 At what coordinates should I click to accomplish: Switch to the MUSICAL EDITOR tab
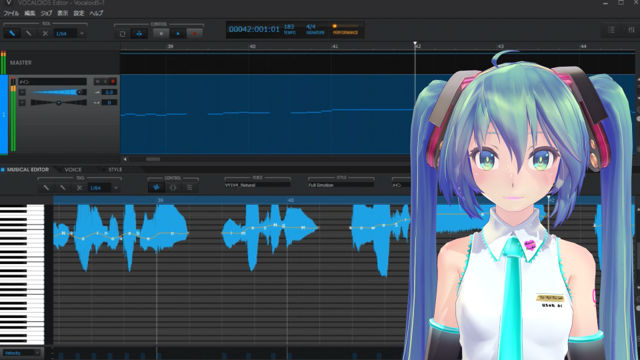pyautogui.click(x=28, y=169)
